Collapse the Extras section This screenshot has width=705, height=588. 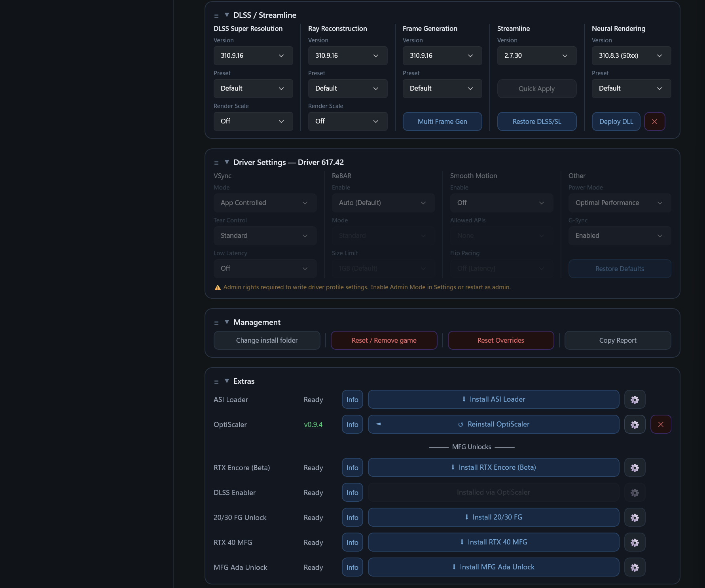pyautogui.click(x=227, y=381)
